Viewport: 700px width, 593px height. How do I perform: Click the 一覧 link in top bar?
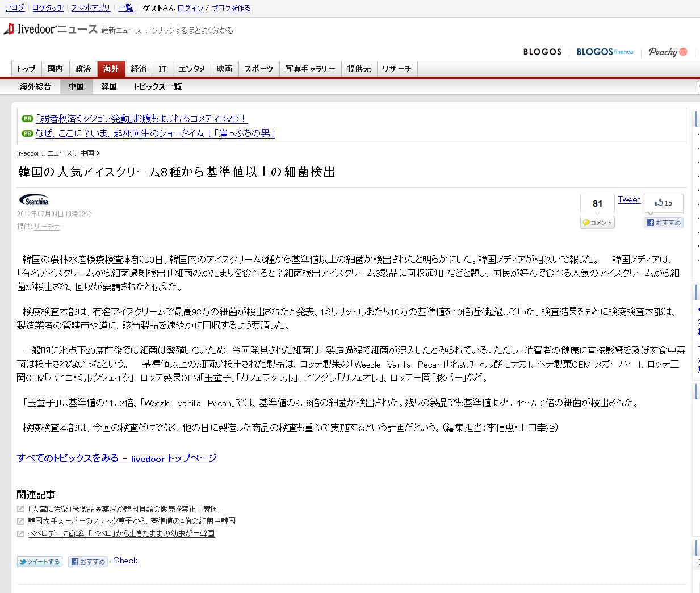(x=125, y=7)
